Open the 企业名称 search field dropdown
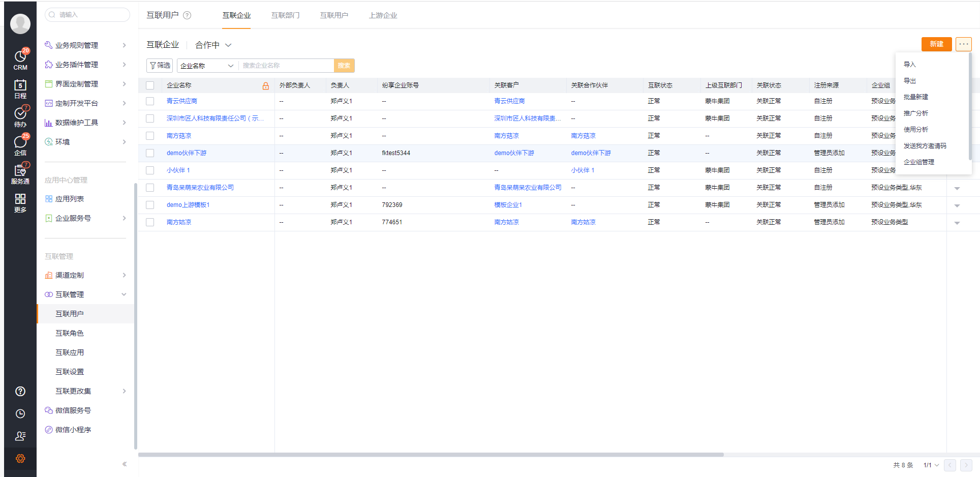 coord(206,66)
